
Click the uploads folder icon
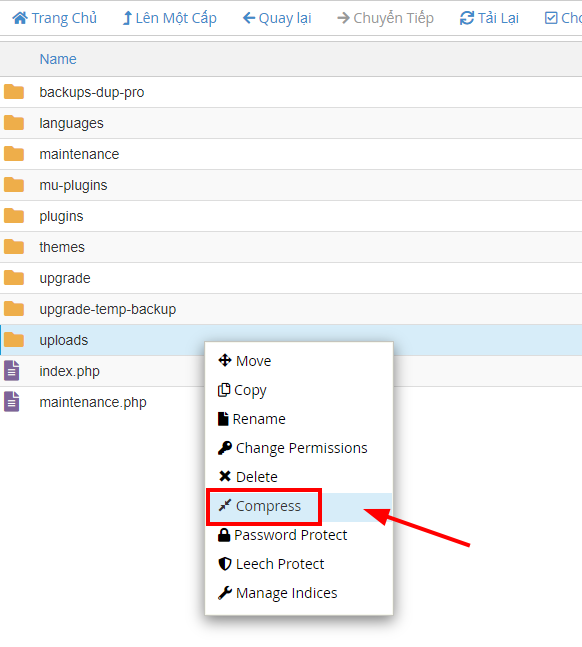pyautogui.click(x=14, y=340)
